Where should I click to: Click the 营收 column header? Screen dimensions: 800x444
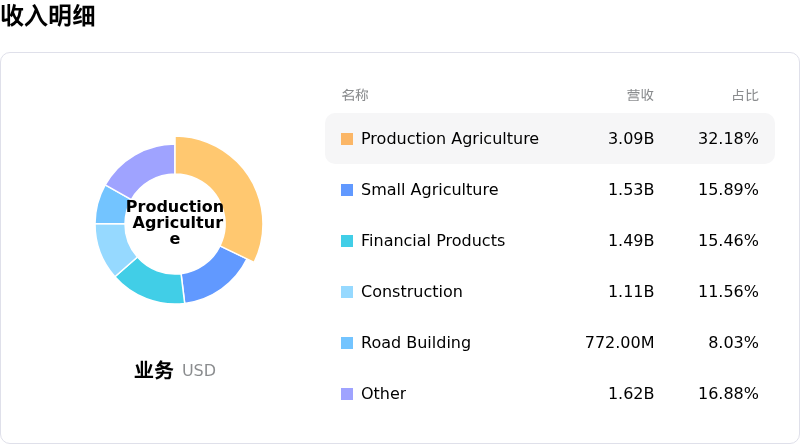tap(640, 95)
